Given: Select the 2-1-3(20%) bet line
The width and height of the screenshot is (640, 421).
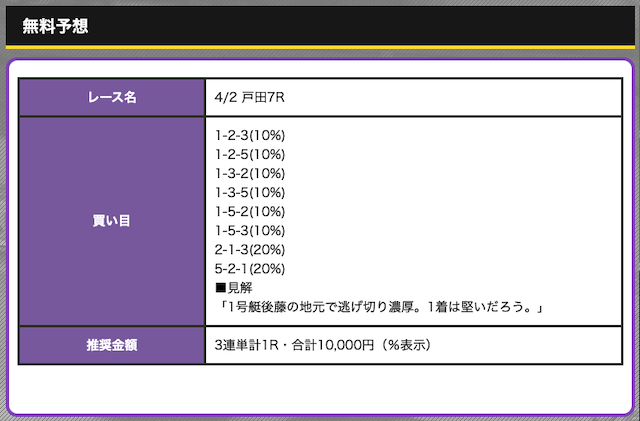Looking at the screenshot, I should (x=250, y=249).
